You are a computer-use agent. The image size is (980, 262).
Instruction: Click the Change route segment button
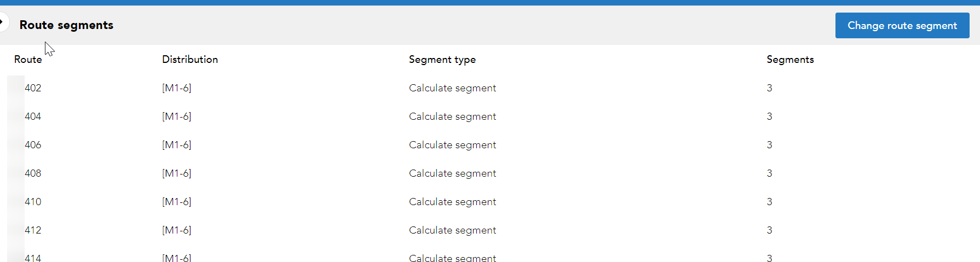(x=902, y=26)
